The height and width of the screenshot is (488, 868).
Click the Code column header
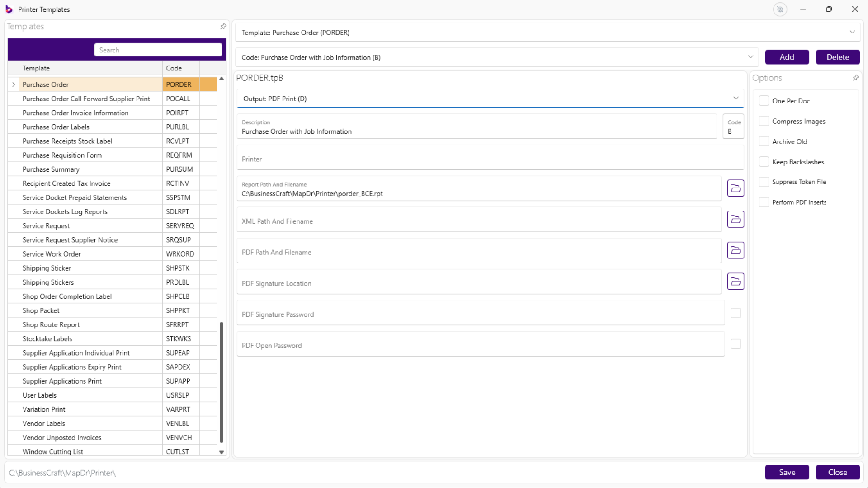174,68
